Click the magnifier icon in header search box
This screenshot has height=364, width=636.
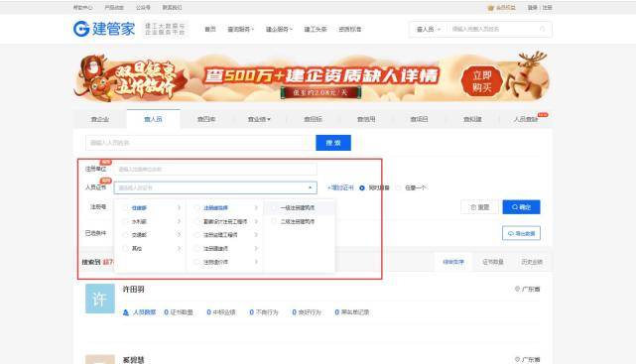click(543, 29)
